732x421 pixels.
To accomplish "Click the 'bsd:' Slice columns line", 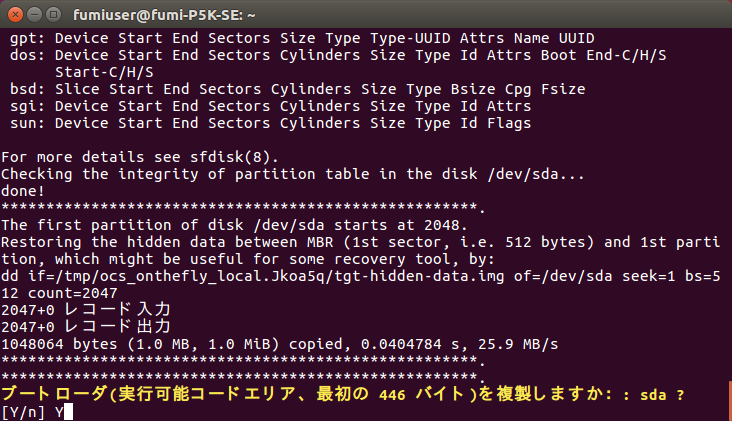I will [298, 89].
